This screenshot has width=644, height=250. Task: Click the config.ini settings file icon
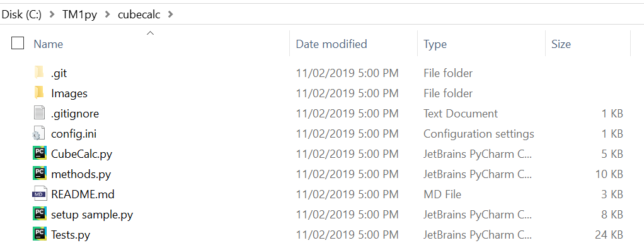pyautogui.click(x=39, y=133)
